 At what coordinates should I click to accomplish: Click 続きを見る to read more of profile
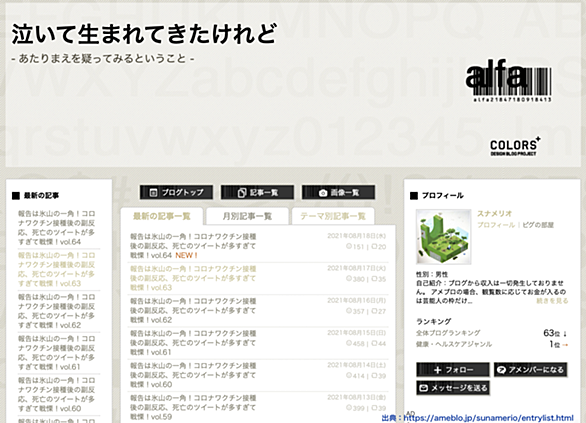click(552, 301)
